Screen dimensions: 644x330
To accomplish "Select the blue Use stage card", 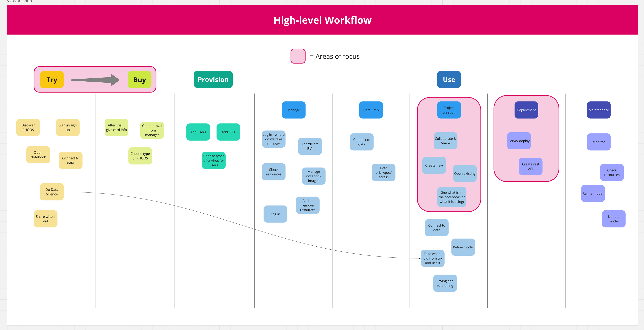I will (x=449, y=79).
